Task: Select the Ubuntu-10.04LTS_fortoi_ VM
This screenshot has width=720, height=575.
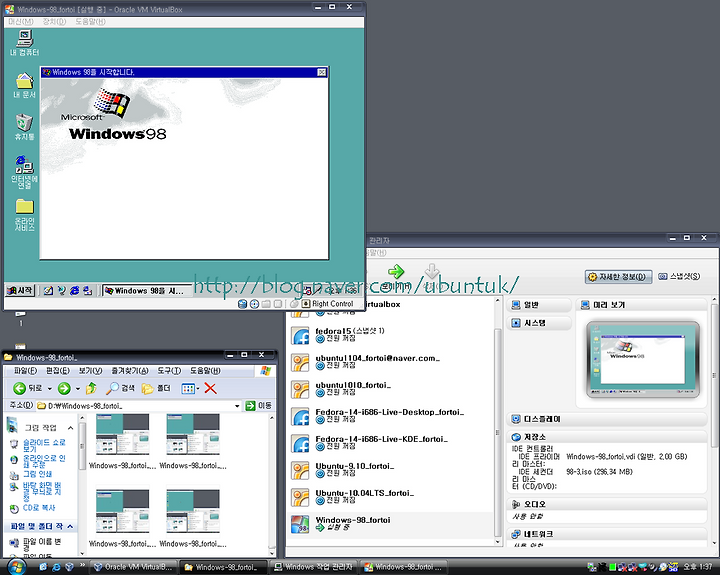Action: tap(391, 497)
